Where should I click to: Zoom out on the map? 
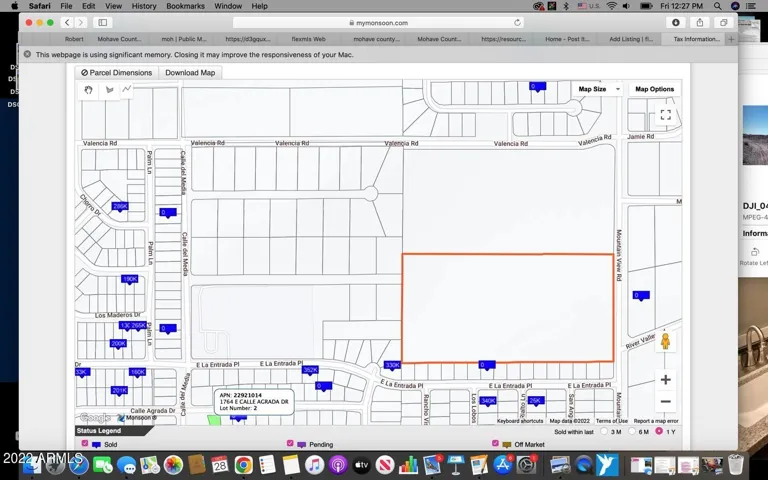[665, 402]
